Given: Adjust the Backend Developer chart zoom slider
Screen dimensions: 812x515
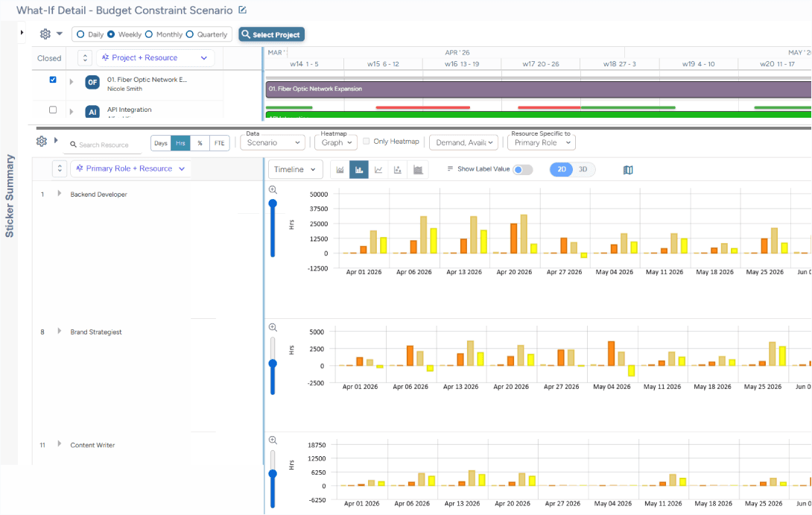Looking at the screenshot, I should click(273, 203).
